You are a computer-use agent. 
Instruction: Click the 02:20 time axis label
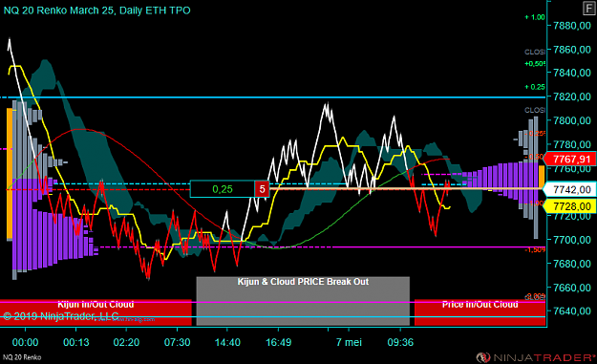coord(126,342)
